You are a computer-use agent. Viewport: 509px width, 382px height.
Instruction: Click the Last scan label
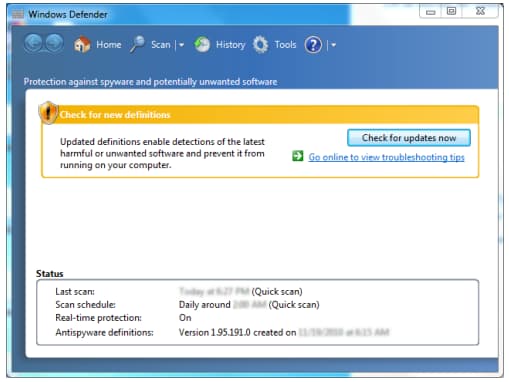click(x=75, y=292)
